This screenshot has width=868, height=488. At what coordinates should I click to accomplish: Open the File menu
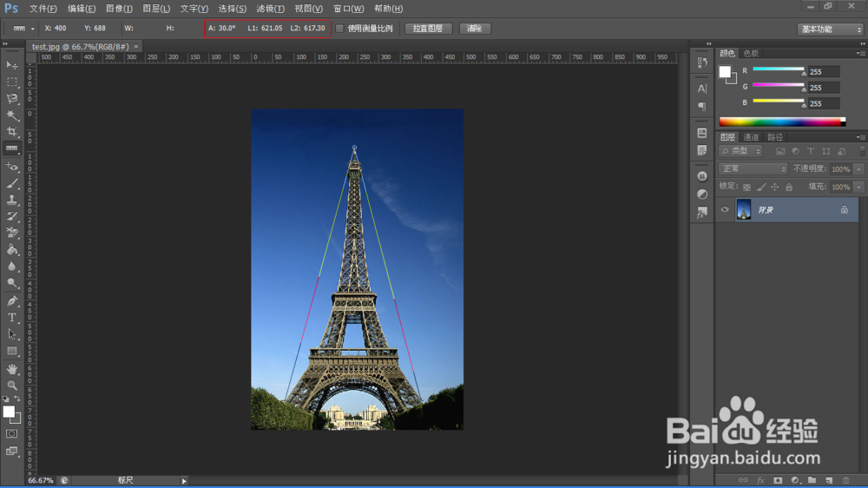click(x=43, y=9)
